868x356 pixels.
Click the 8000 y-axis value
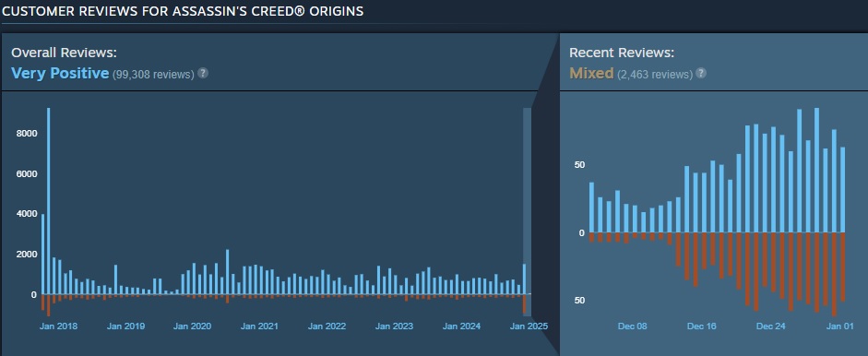pyautogui.click(x=27, y=134)
